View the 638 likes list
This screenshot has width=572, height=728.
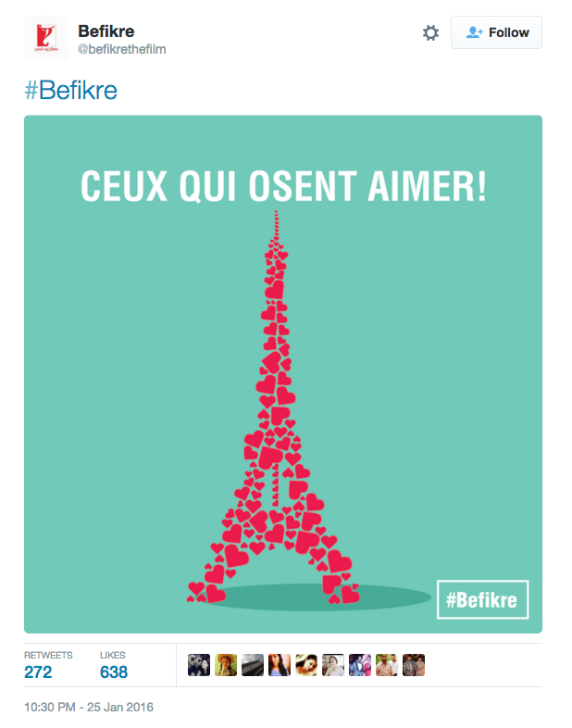[114, 672]
